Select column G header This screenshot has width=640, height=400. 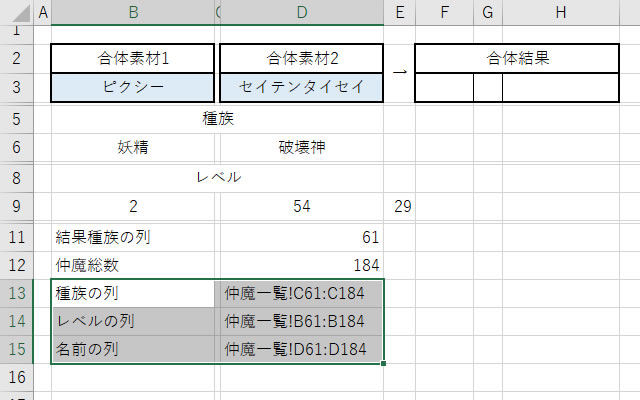click(488, 12)
